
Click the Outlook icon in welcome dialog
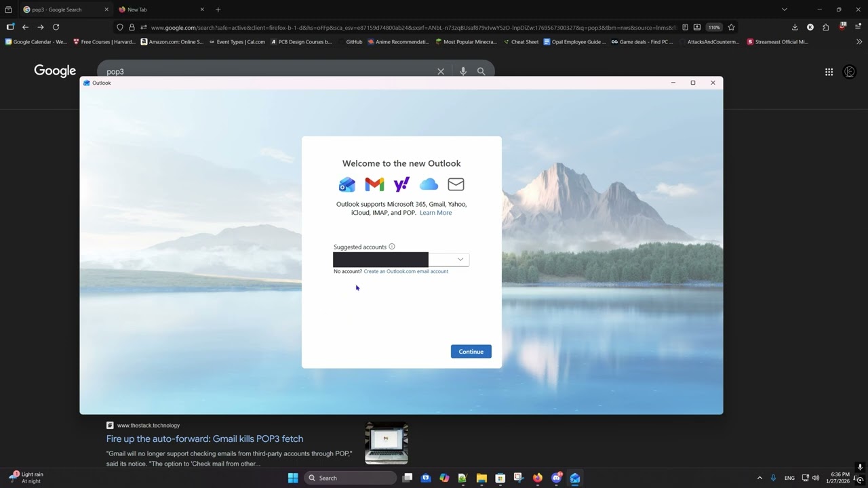coord(347,184)
